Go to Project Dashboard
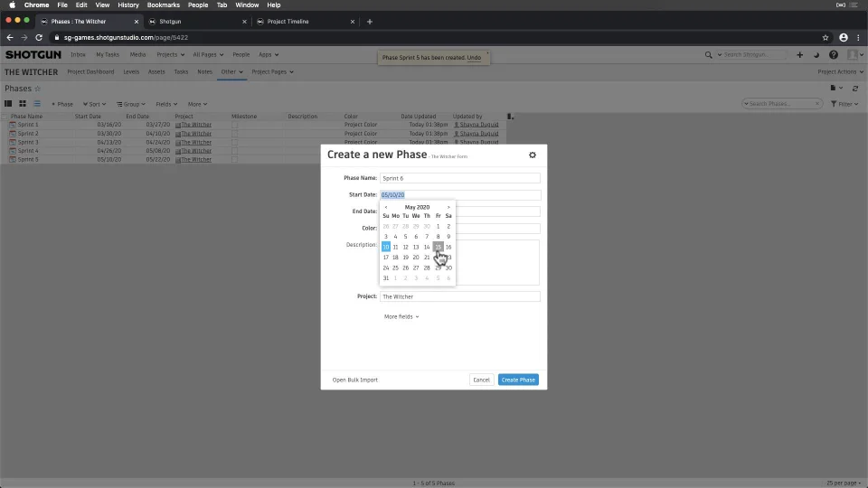 [x=90, y=72]
